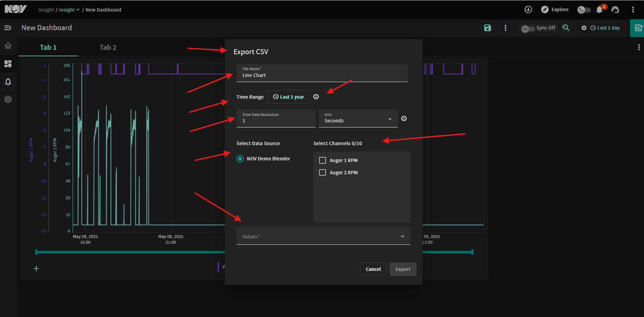
Task: Open the Unit Seconds dropdown
Action: 358,118
